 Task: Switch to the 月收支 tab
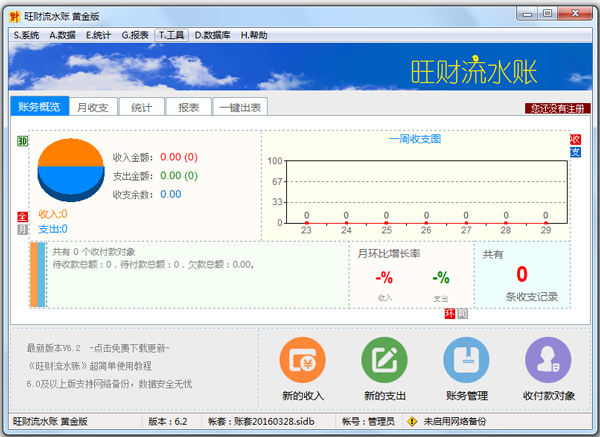tap(93, 107)
